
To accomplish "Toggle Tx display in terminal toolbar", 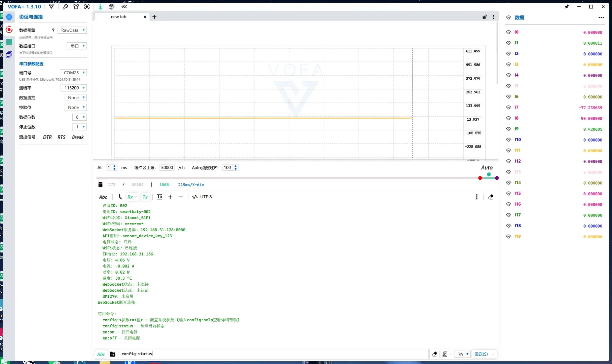I will click(x=145, y=197).
